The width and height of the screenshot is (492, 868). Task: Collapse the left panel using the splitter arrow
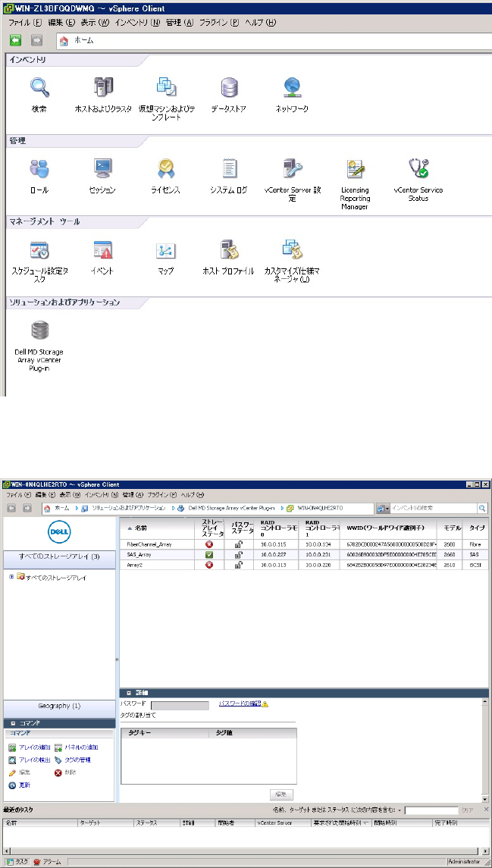(116, 660)
